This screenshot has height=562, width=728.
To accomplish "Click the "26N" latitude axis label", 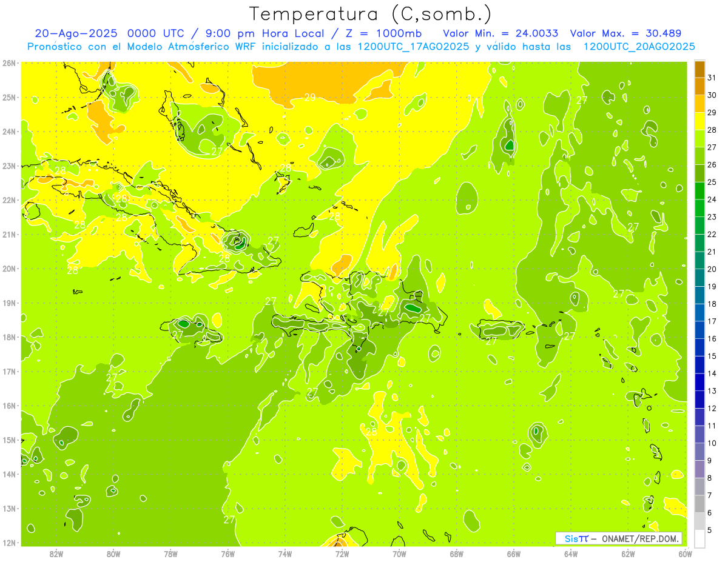I will pos(9,63).
